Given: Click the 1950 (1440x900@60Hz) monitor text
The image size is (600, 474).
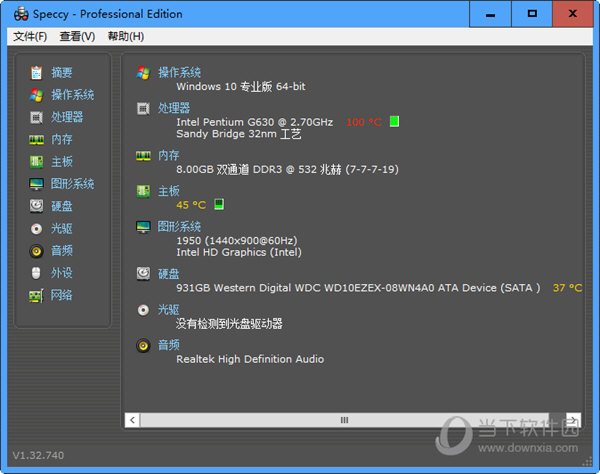Looking at the screenshot, I should pos(237,241).
